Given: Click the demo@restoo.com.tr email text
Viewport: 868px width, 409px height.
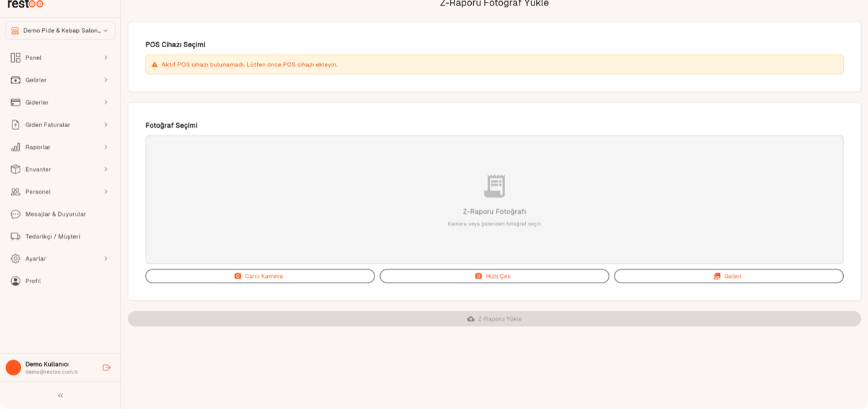Looking at the screenshot, I should pos(51,372).
